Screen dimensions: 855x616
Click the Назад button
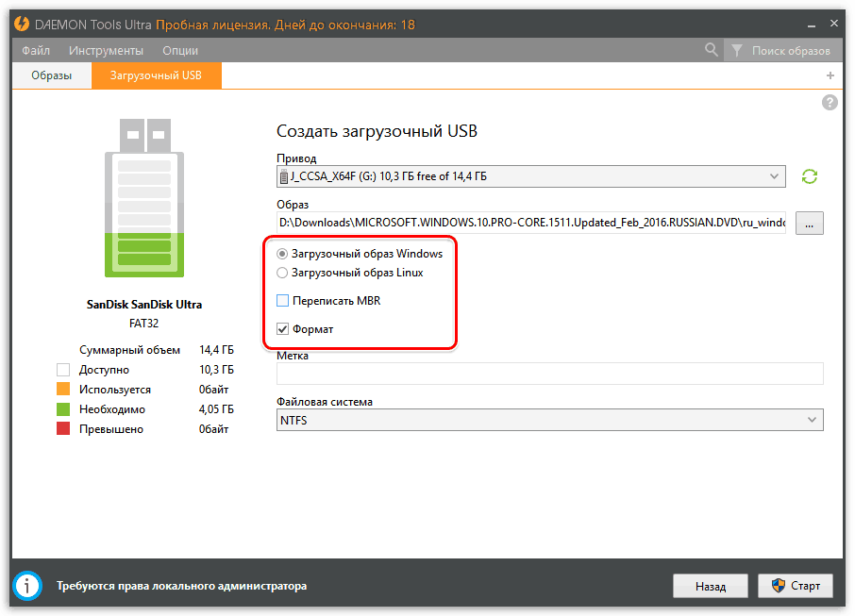click(710, 586)
